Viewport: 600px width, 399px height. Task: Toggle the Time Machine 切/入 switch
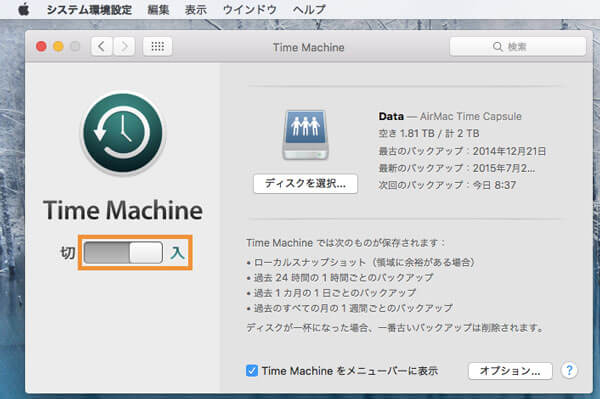pos(123,252)
